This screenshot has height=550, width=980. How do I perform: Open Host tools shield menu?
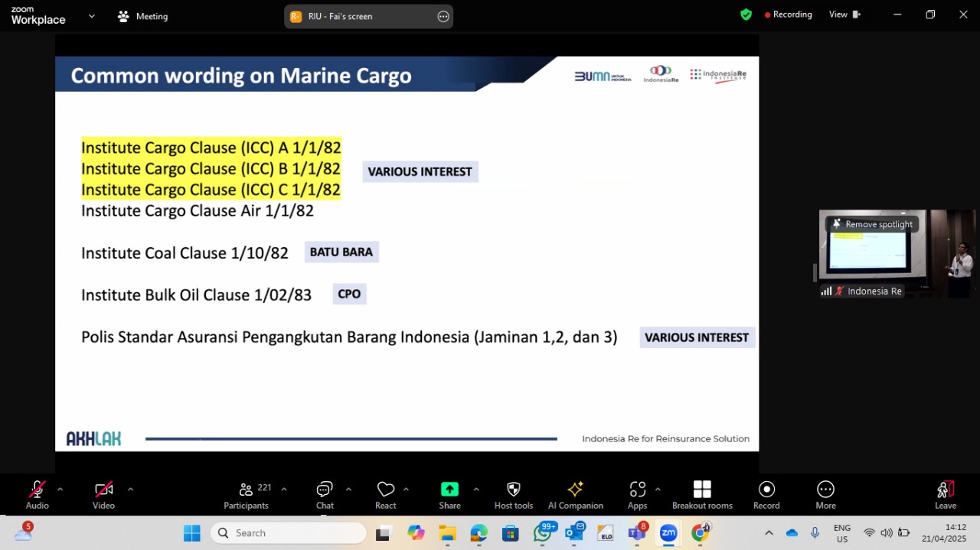[514, 495]
